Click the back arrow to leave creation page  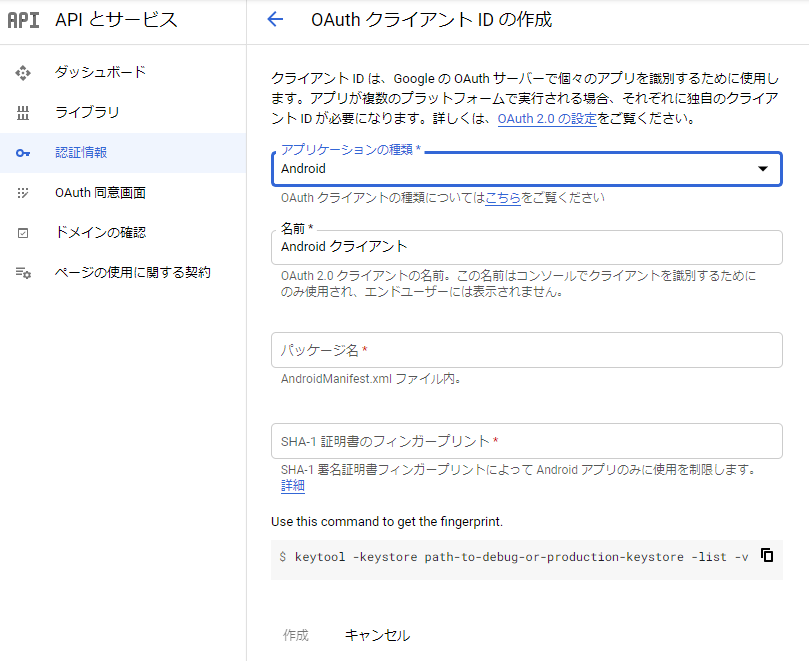[x=276, y=20]
